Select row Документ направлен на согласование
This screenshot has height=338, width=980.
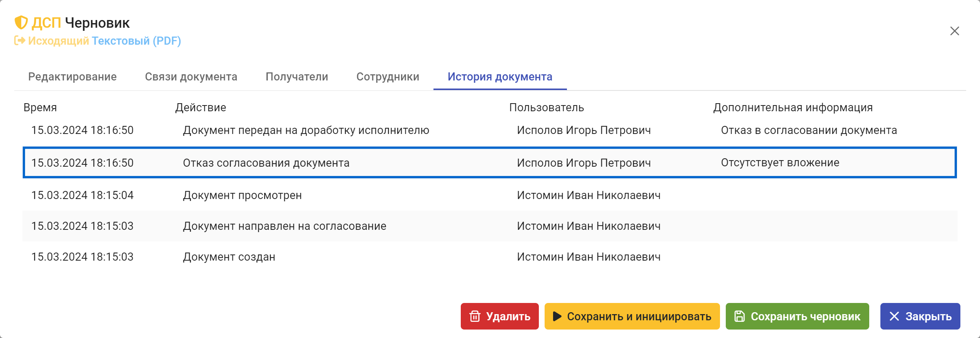coord(490,226)
